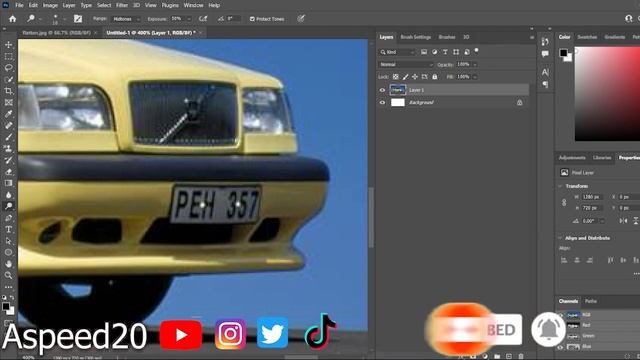Select the Eyedropper tool
Viewport: 640px width, 360px height.
9,114
